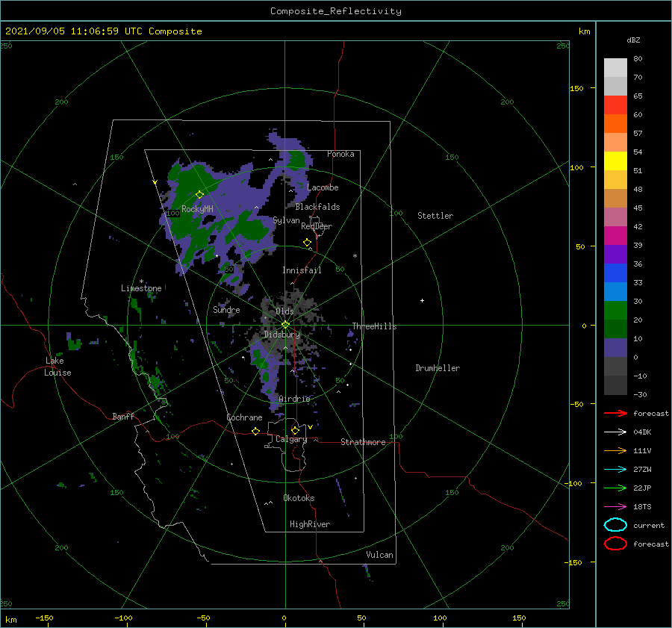Click the cyan current ellipse legend icon
This screenshot has width=672, height=628.
pos(615,525)
